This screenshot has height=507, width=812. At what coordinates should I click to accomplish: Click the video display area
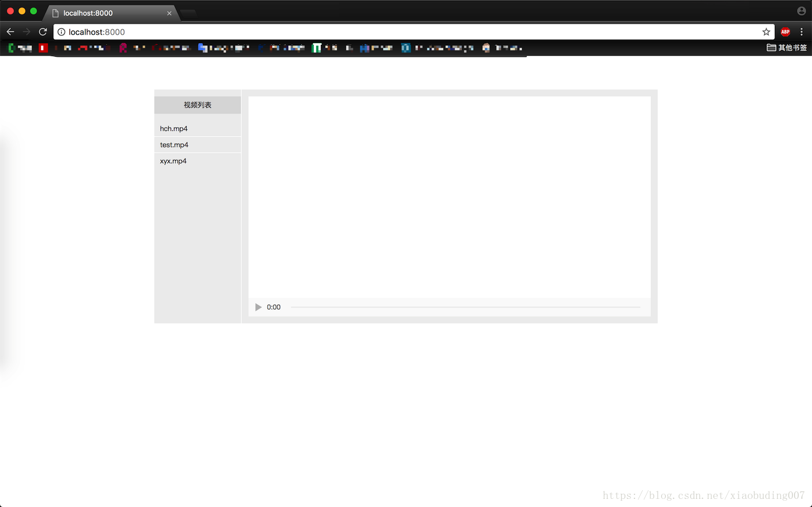tap(449, 196)
